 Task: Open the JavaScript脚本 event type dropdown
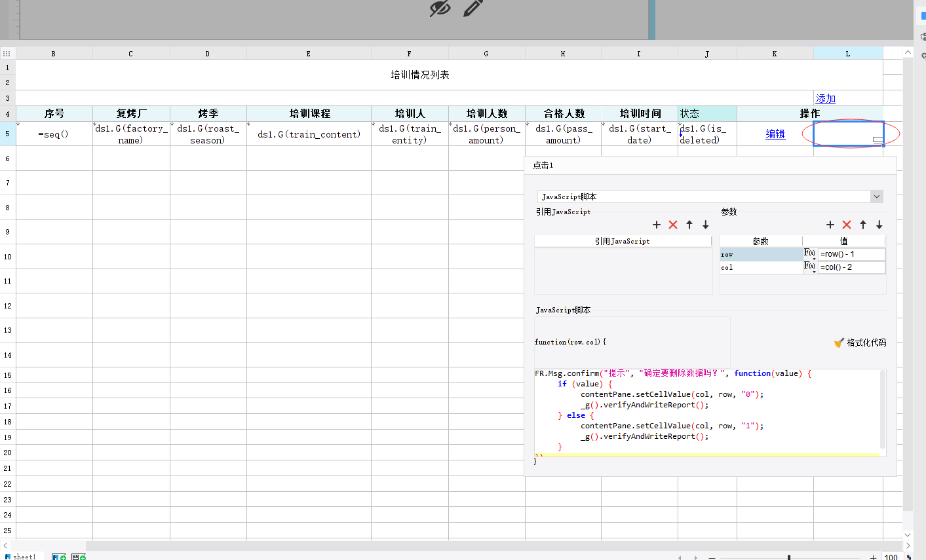point(877,196)
